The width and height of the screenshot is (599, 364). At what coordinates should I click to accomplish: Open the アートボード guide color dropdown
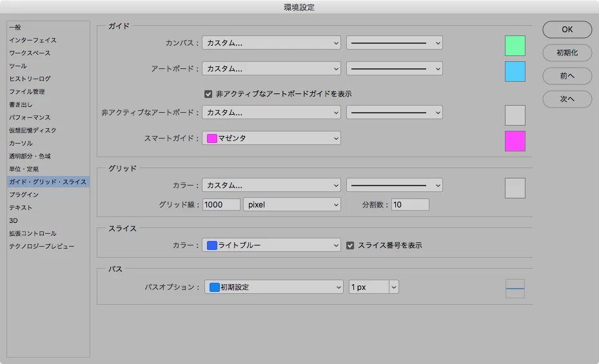(x=271, y=69)
